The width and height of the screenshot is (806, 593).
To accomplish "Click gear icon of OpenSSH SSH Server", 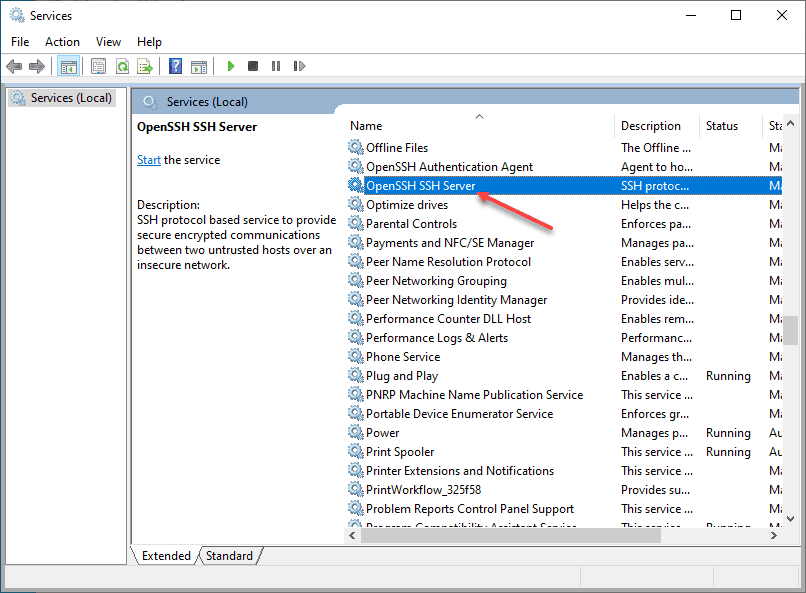I will [x=356, y=186].
